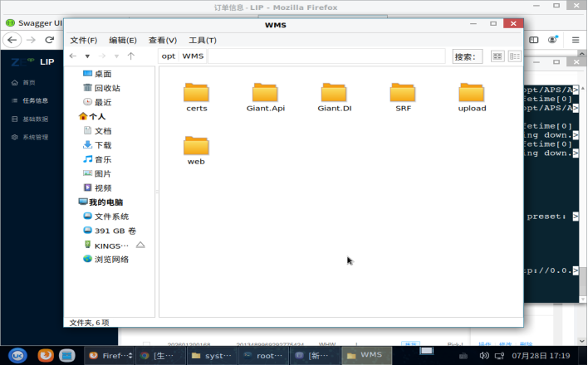Click the keyboard tray icon

tap(463, 356)
